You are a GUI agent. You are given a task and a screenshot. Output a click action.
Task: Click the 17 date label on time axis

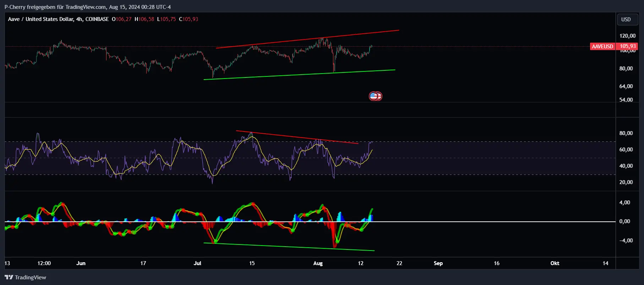tap(143, 263)
